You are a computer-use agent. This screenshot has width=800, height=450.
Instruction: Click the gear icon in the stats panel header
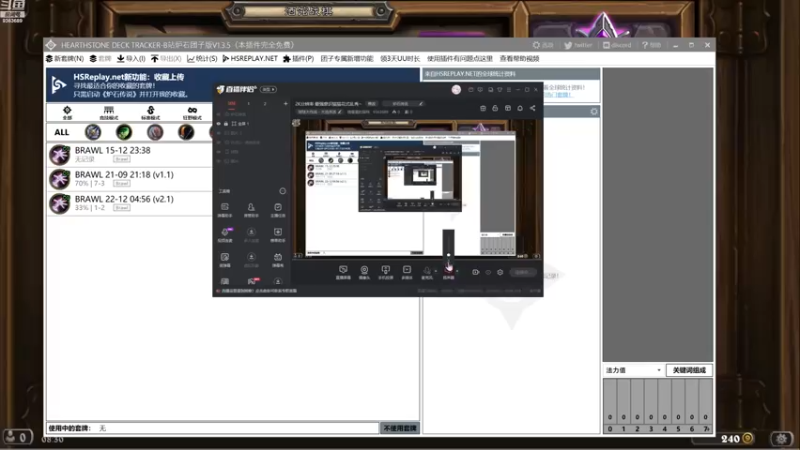pyautogui.click(x=594, y=111)
